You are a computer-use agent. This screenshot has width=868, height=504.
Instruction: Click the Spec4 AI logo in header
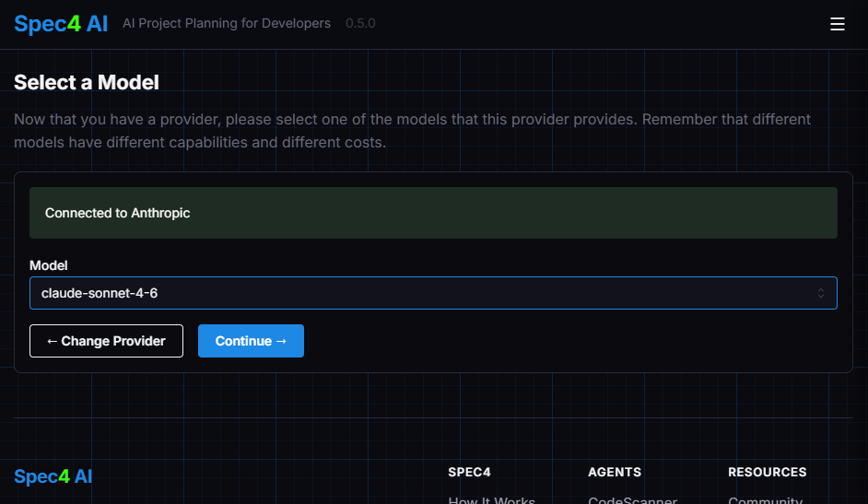[61, 24]
